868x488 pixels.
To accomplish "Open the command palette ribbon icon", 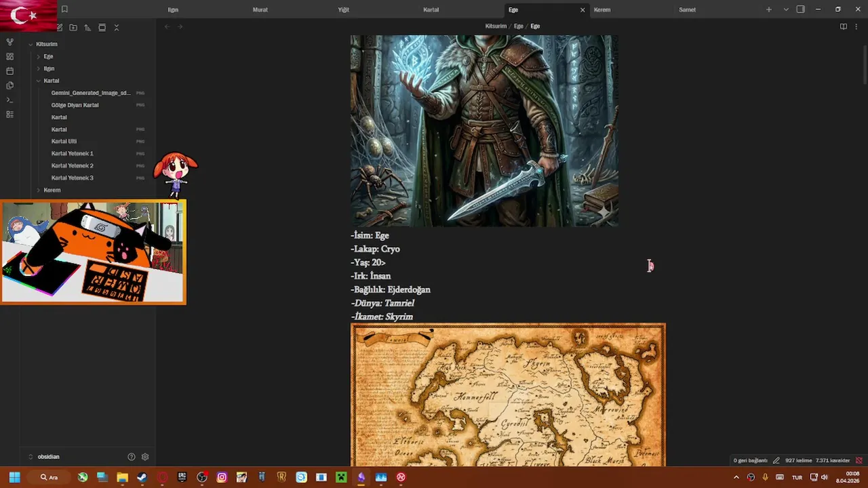I will (9, 100).
